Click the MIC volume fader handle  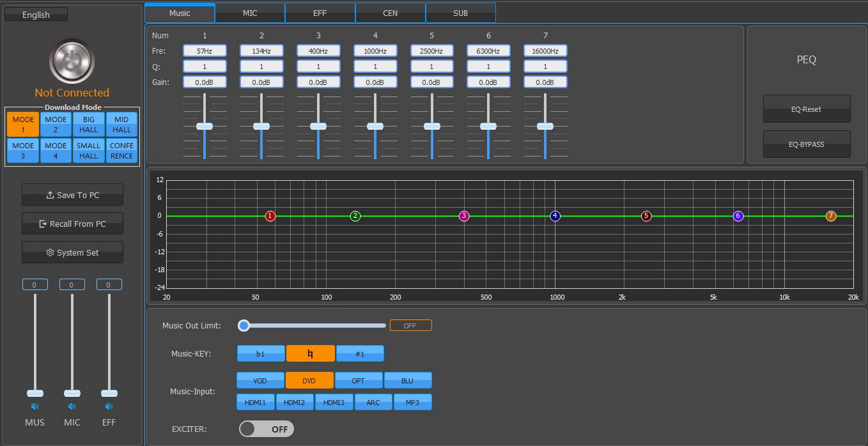point(72,393)
